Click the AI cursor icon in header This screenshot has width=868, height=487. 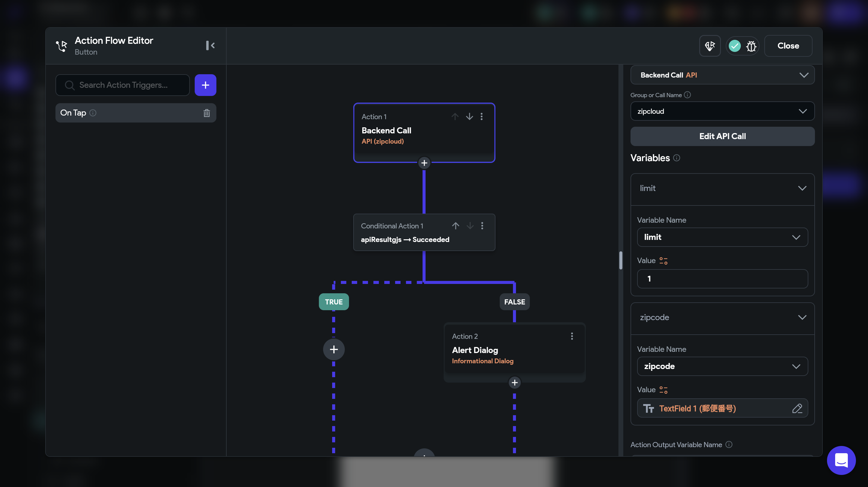[x=710, y=46]
